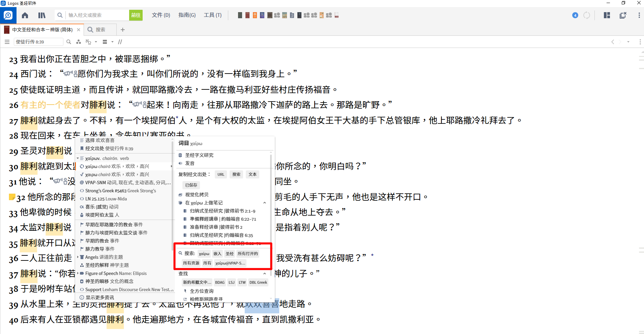644x334 pixels.
Task: Open the 文件 (D) menu
Action: pos(161,15)
